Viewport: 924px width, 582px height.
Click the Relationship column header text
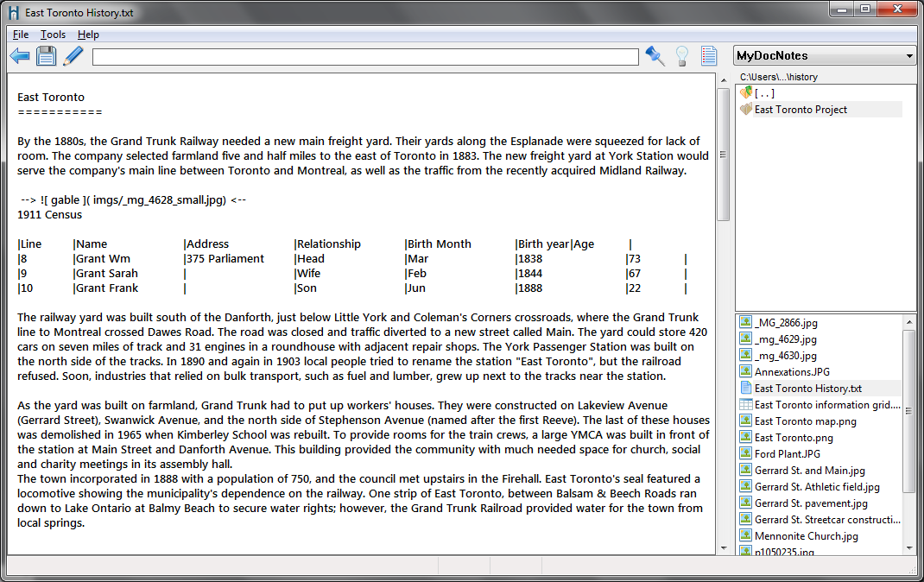coord(329,244)
